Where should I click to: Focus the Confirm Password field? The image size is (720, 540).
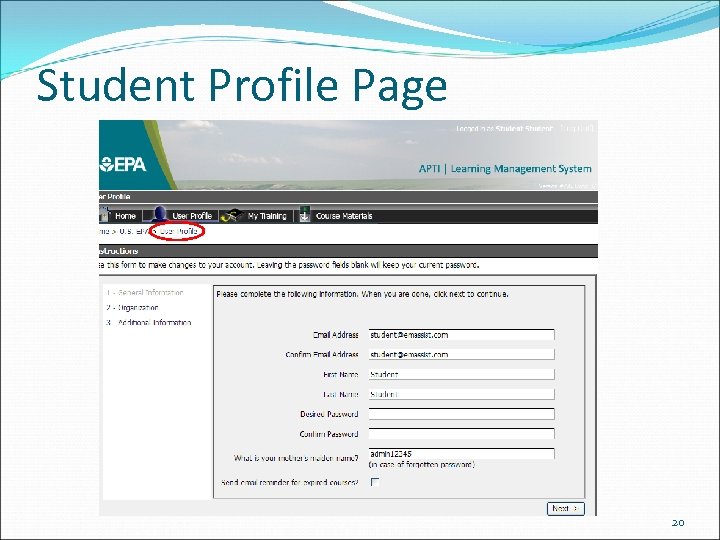point(461,433)
